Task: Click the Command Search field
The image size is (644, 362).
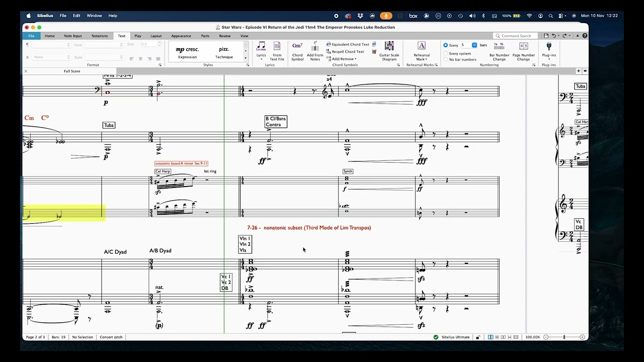Action: (x=516, y=36)
